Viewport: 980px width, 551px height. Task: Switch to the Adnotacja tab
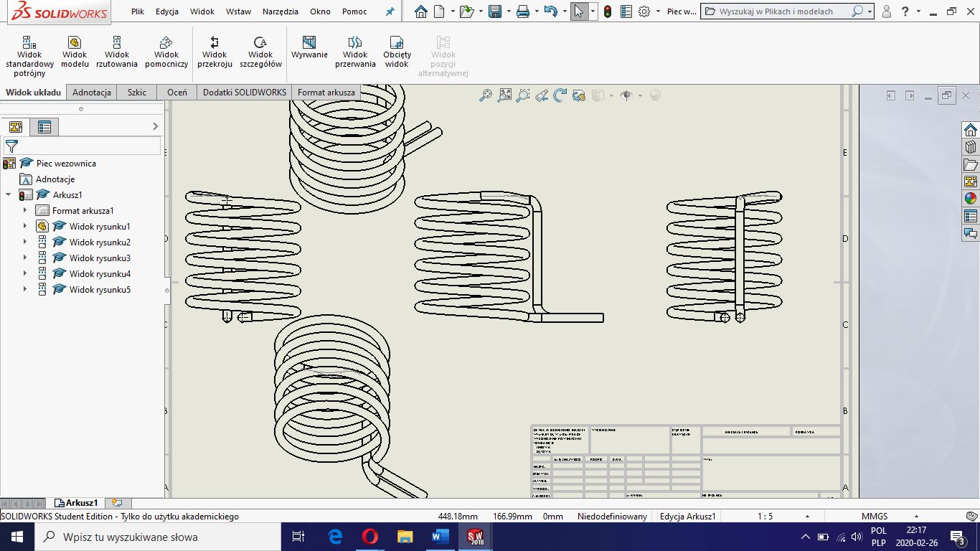click(x=92, y=93)
